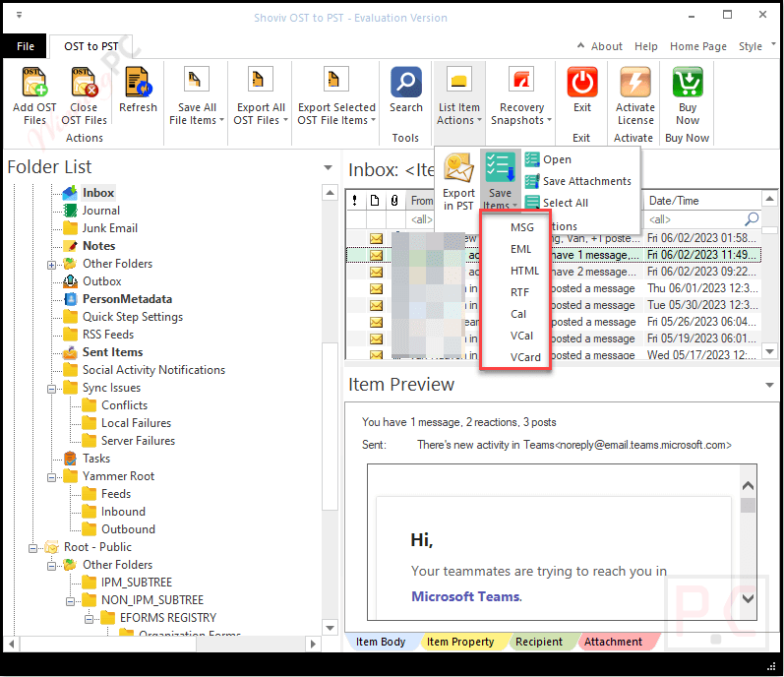Collapse the EFORMS REGISTRY node
Viewport: 784px width, 677px height.
(89, 619)
